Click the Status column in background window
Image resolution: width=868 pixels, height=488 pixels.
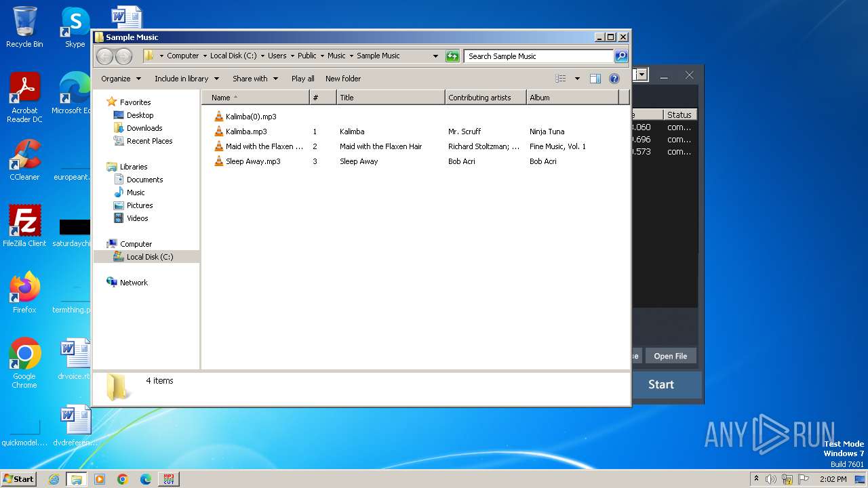(x=680, y=115)
